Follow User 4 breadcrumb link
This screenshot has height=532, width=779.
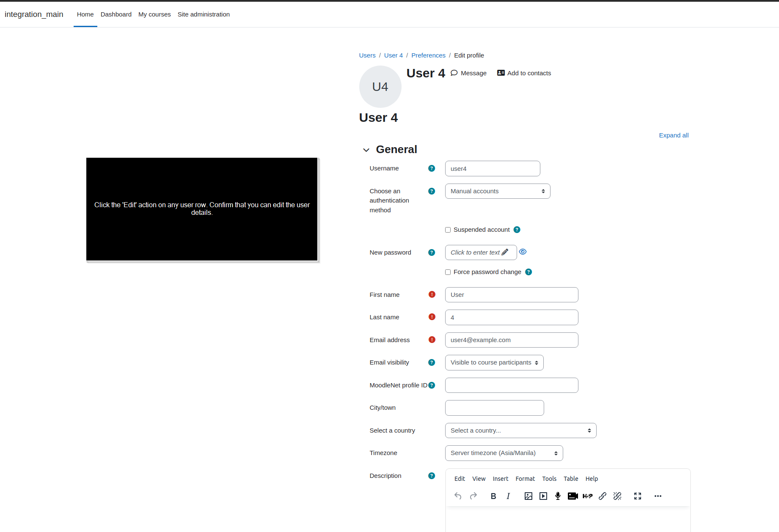[x=394, y=55]
